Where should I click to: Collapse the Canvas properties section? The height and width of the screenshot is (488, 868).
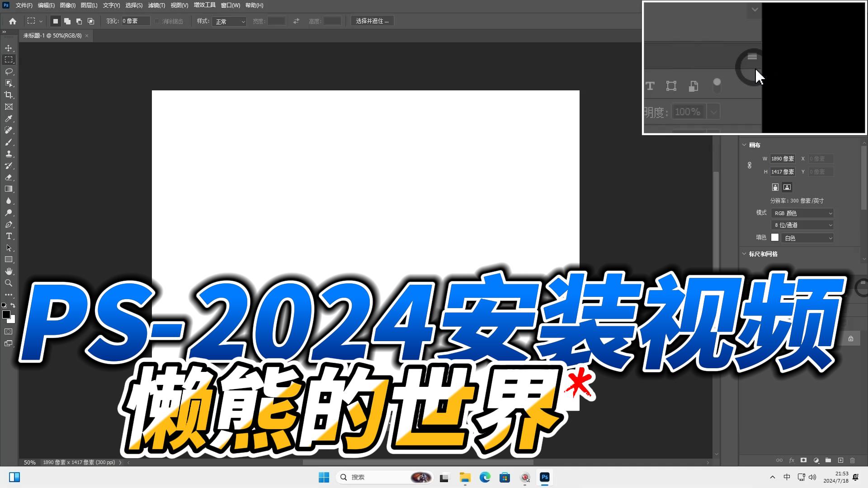click(744, 145)
